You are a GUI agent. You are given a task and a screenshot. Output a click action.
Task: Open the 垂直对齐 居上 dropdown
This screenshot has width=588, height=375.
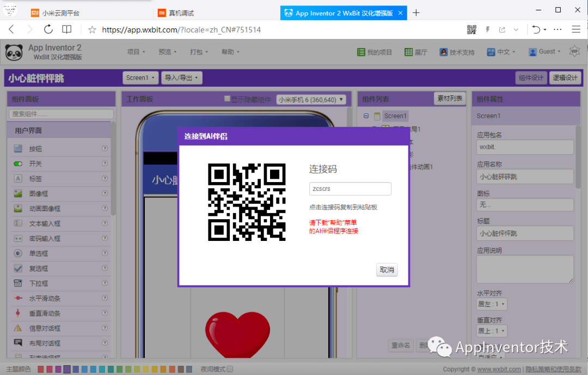click(492, 331)
